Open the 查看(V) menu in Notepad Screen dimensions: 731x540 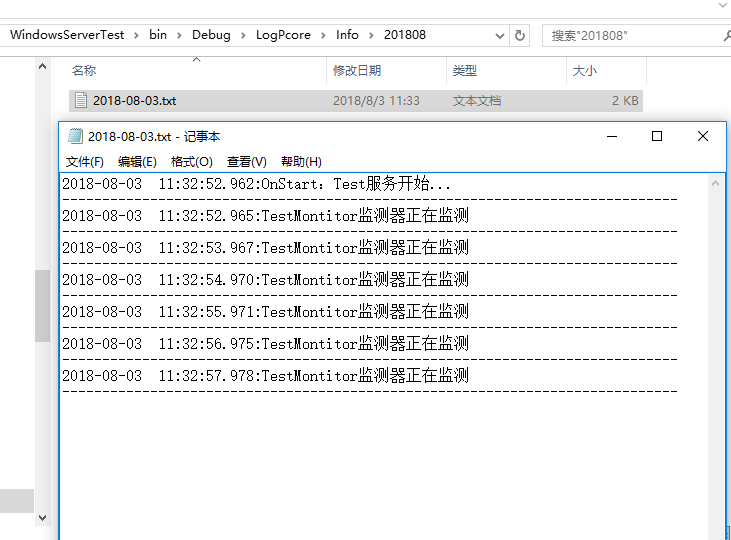pyautogui.click(x=247, y=162)
